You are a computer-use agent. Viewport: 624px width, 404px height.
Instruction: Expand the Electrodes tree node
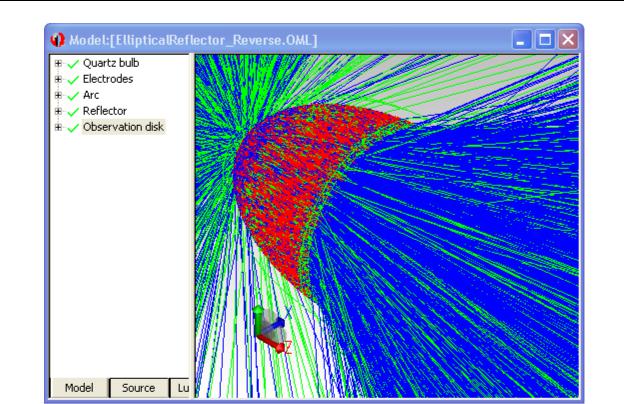click(x=58, y=79)
